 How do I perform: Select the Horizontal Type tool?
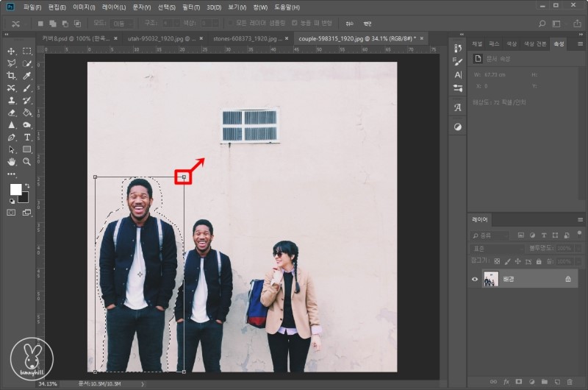(27, 137)
